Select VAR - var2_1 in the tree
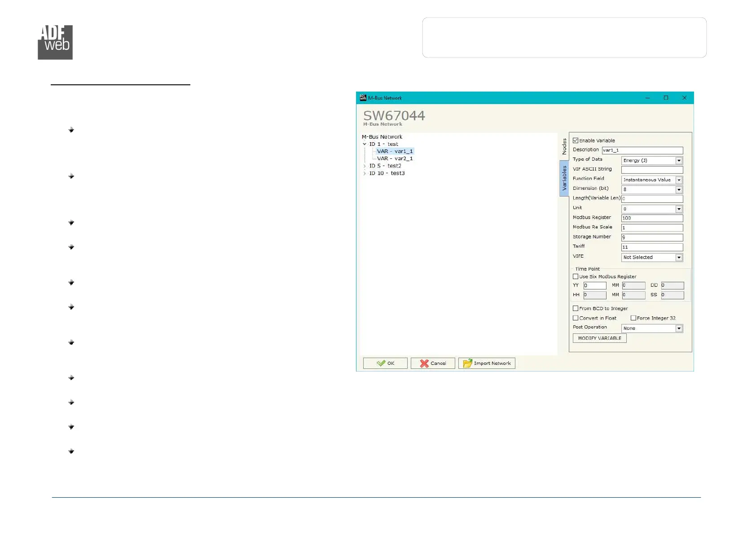 [395, 158]
